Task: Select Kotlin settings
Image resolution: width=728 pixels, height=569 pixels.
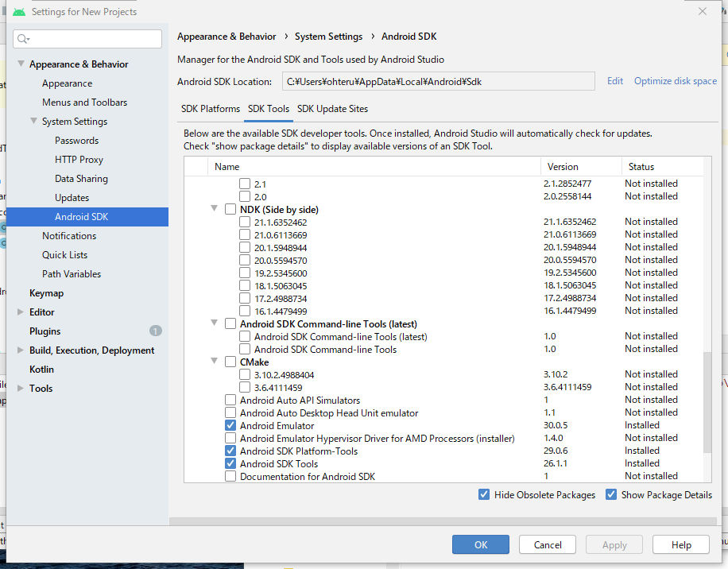Action: coord(41,369)
